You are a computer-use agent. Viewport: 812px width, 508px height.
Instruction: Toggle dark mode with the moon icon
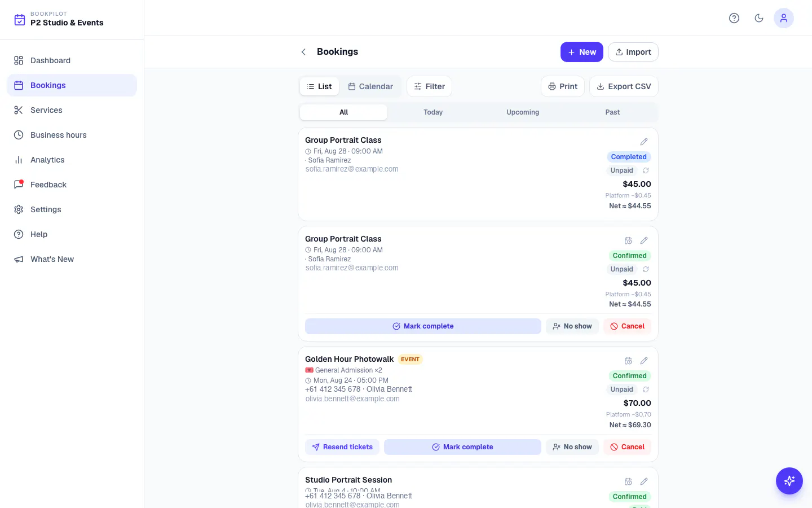759,18
